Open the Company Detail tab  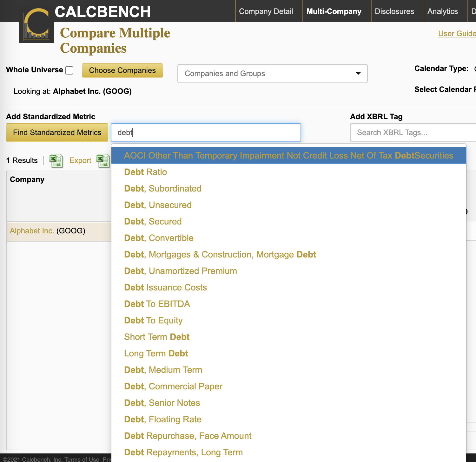tap(266, 11)
